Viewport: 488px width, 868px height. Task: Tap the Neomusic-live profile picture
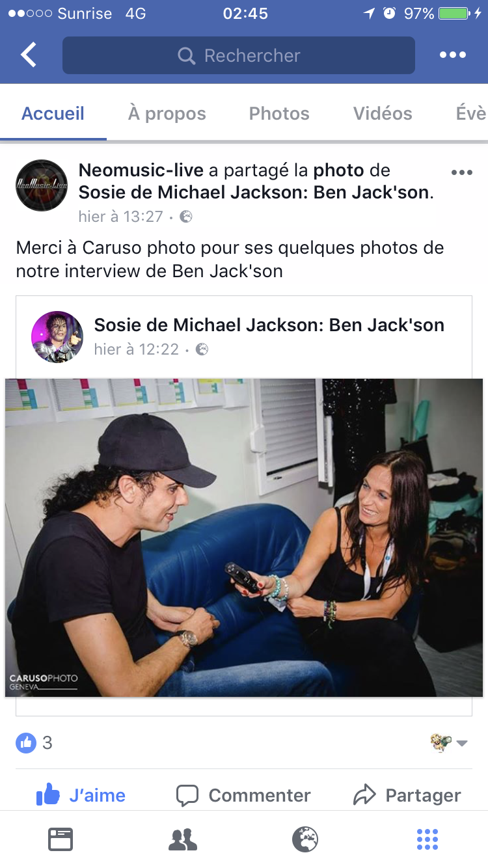(x=42, y=185)
